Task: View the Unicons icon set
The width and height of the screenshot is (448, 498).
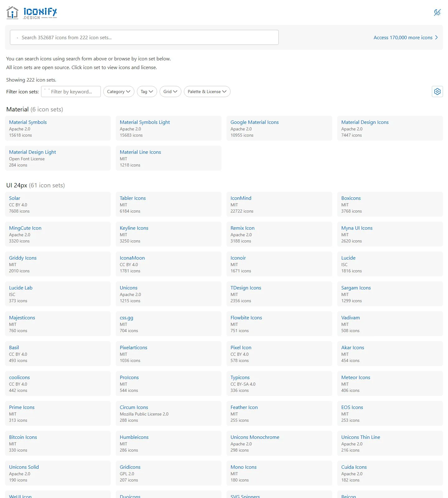Action: (x=169, y=294)
